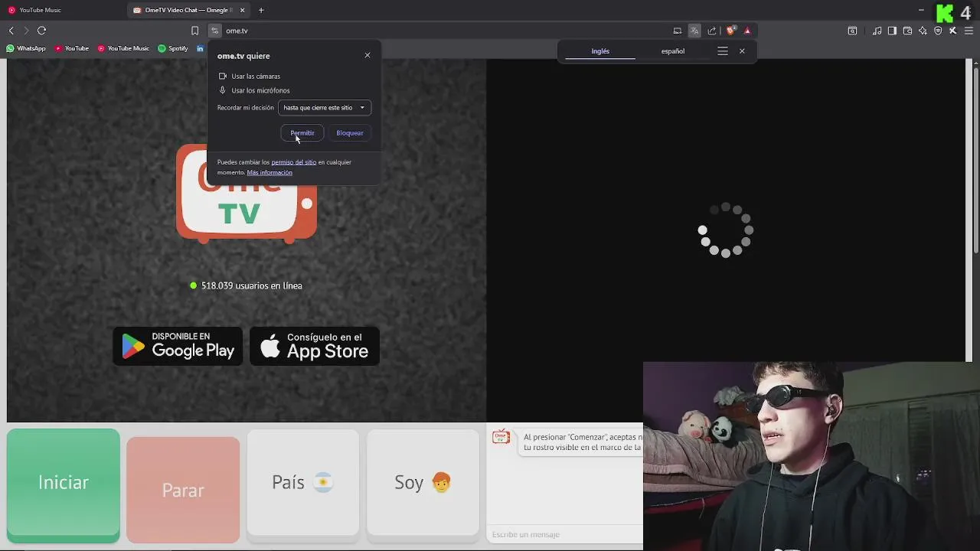Screen dimensions: 980x551
Task: Click the Parar button
Action: 183,490
